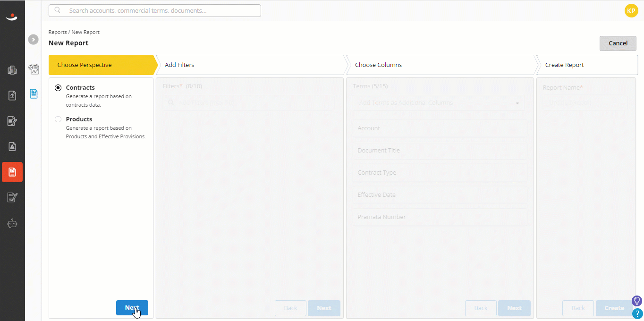Go to Add Filters step
The image size is (644, 321).
coord(251,65)
